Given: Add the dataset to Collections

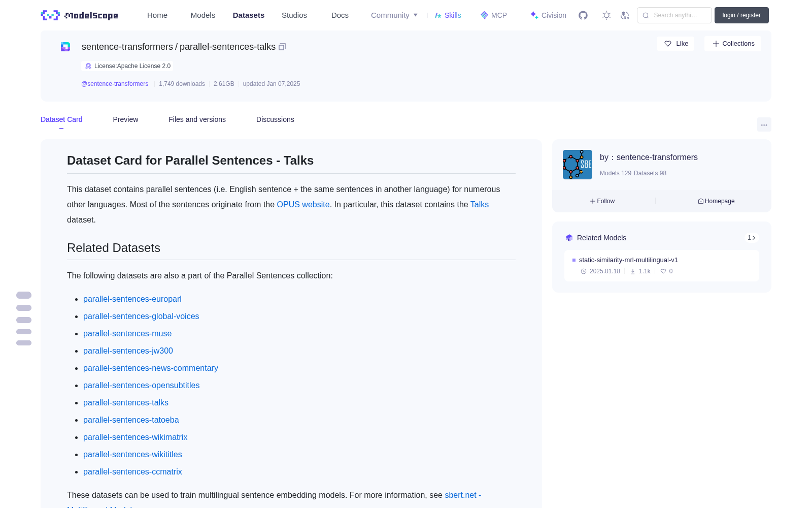Looking at the screenshot, I should (733, 44).
